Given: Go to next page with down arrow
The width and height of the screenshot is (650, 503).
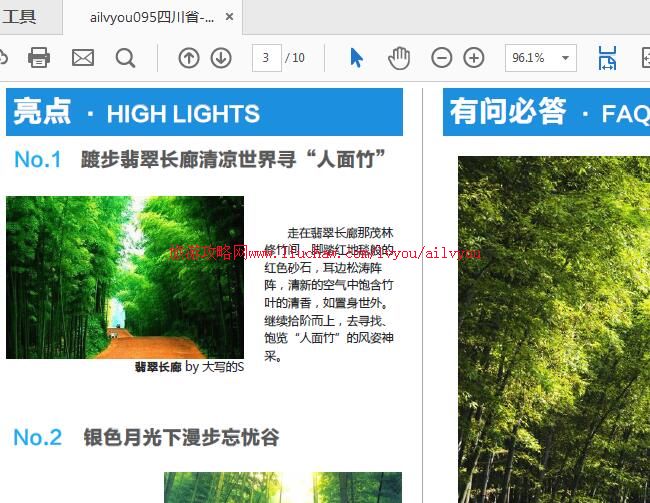Looking at the screenshot, I should (x=221, y=58).
